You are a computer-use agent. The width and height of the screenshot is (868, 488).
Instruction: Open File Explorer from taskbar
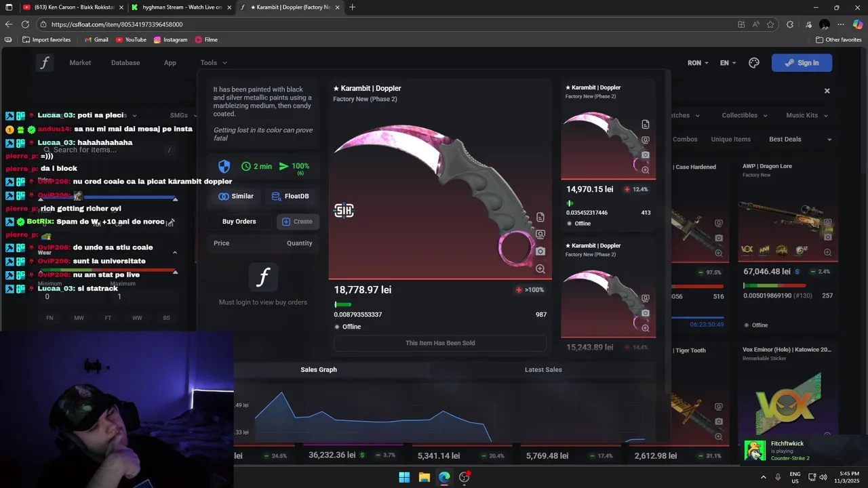coord(425,477)
